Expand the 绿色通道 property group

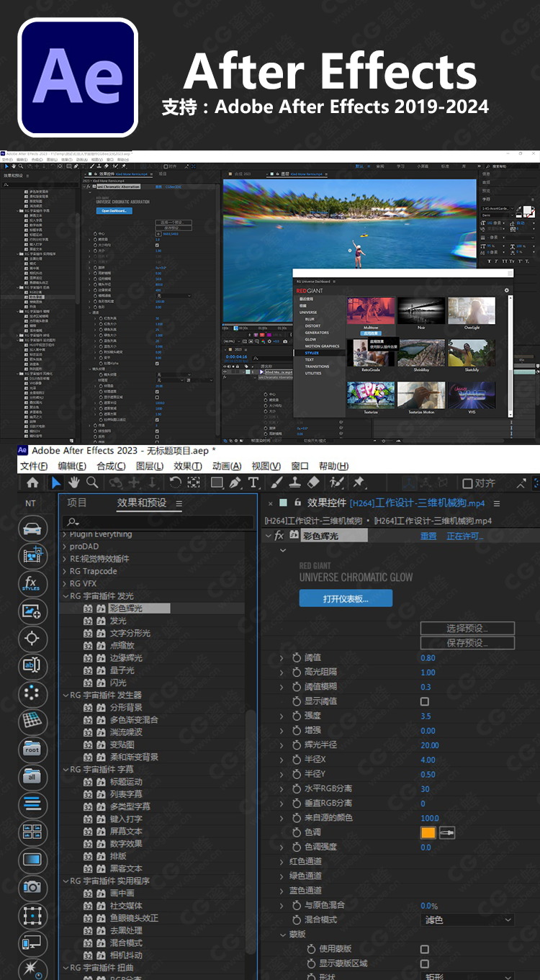pos(282,876)
